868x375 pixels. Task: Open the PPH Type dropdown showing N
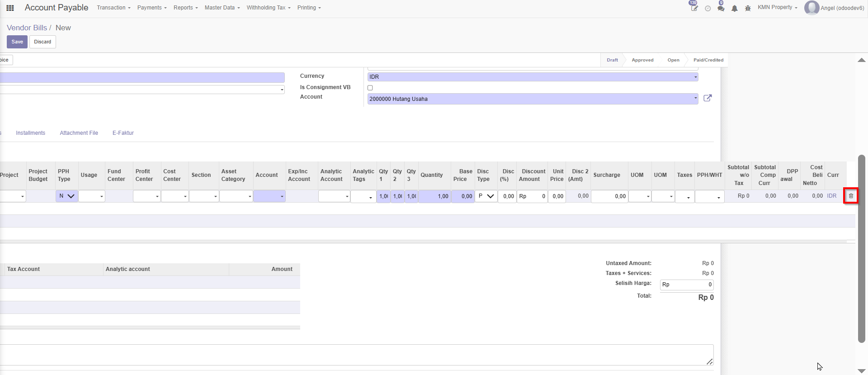[x=67, y=196]
